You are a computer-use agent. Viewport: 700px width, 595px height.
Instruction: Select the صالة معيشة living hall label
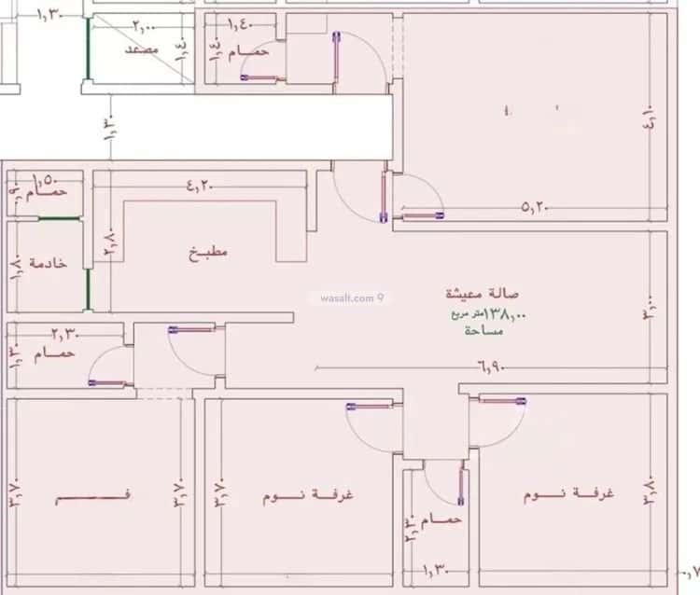(x=483, y=294)
